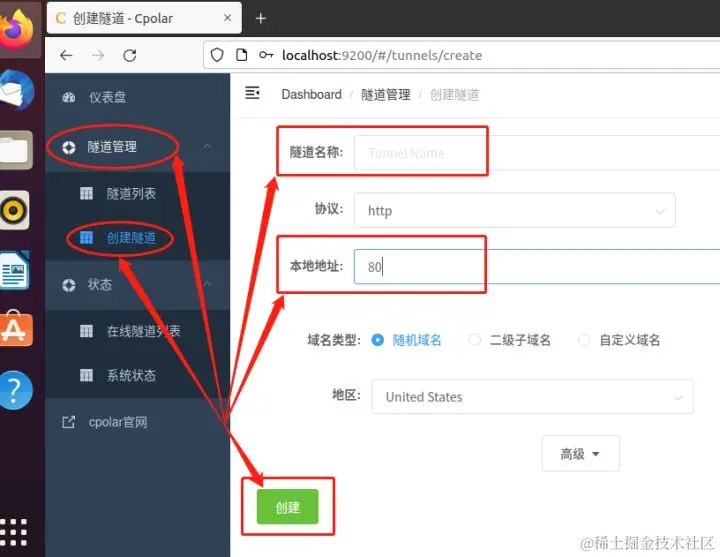Click the 在线隧道列表 table icon
This screenshot has width=720, height=557.
(86, 331)
